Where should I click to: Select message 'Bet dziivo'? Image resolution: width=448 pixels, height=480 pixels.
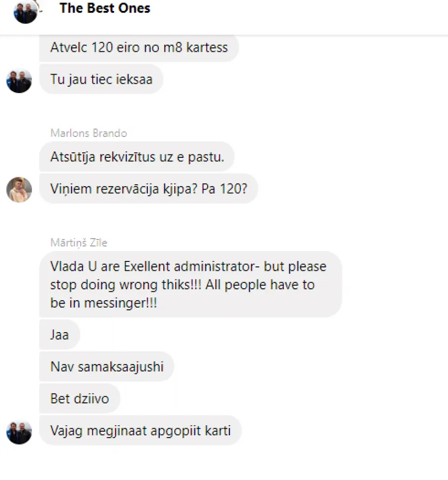pos(80,398)
